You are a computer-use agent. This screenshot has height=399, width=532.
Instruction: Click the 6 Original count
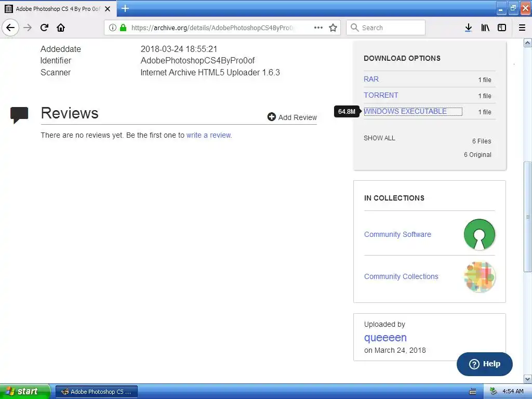pyautogui.click(x=477, y=155)
